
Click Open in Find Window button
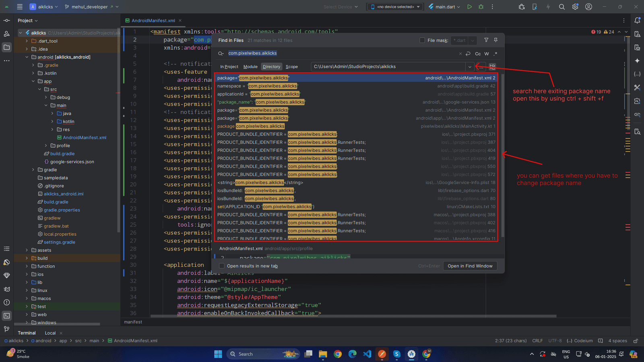click(470, 266)
